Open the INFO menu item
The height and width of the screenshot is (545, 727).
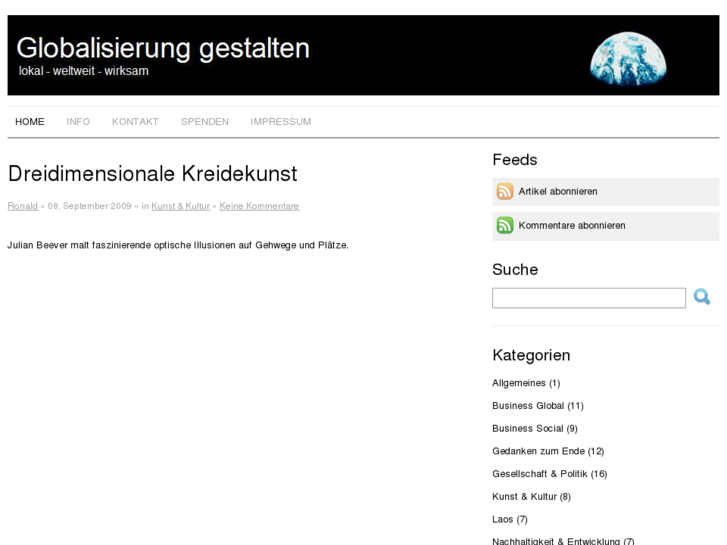78,122
